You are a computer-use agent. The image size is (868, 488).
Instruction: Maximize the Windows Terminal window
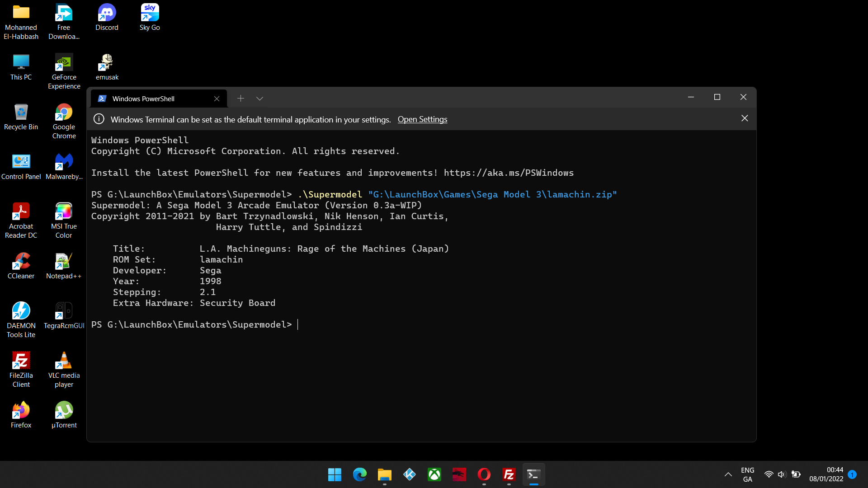[717, 97]
